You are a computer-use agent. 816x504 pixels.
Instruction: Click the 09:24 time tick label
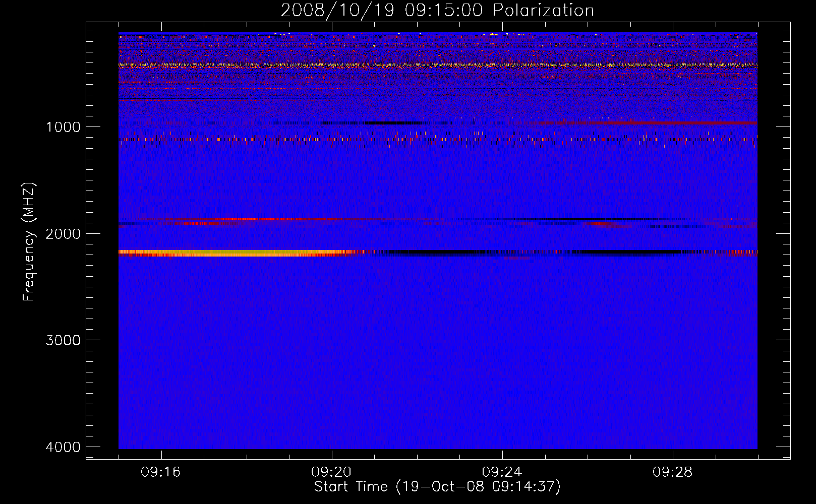[x=502, y=472]
